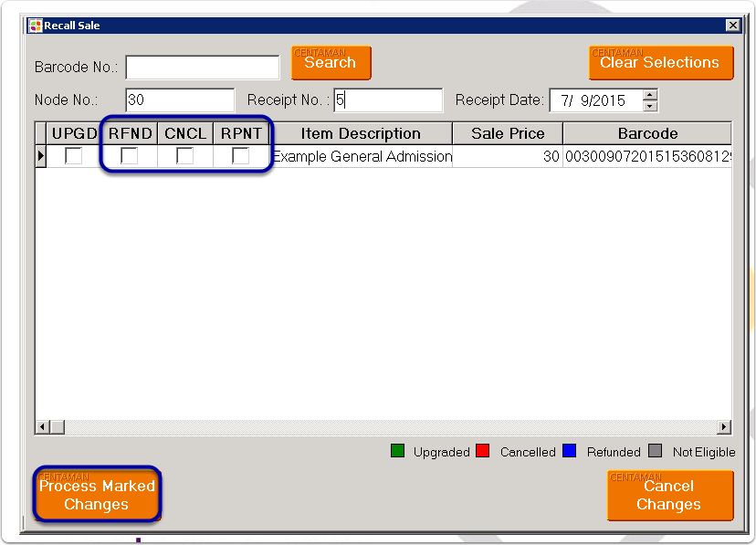The image size is (756, 545).
Task: Click Process Marked Changes
Action: click(x=96, y=494)
